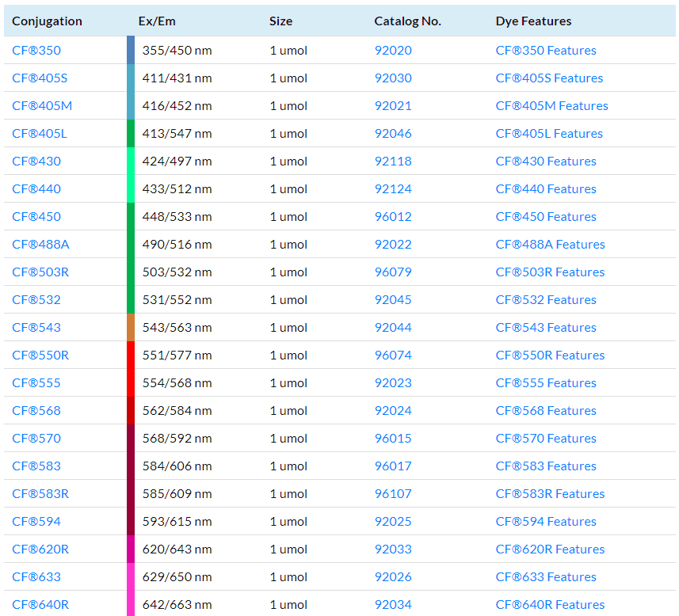Go to CF®532 Features
The width and height of the screenshot is (679, 616).
(x=546, y=299)
